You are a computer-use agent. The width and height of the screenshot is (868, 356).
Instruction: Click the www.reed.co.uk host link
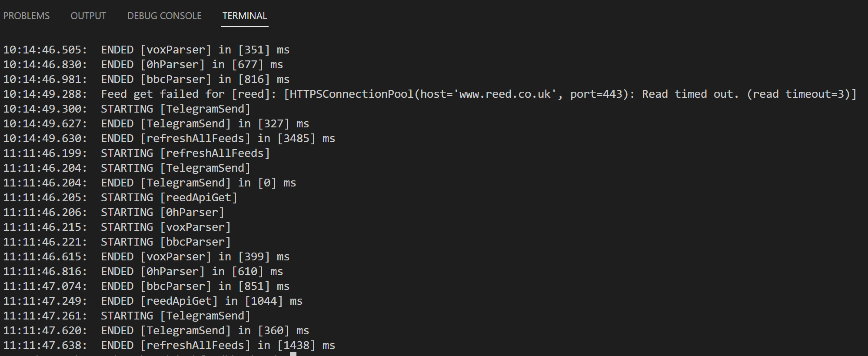[x=505, y=94]
